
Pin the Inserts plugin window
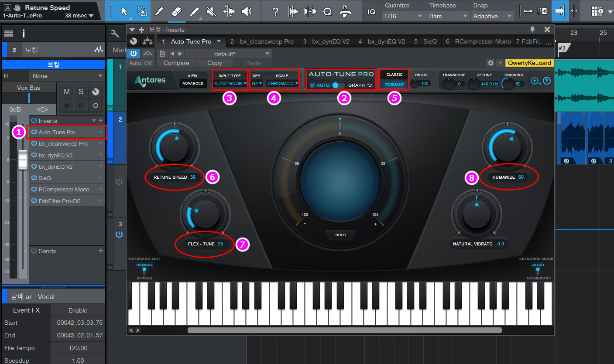tap(532, 29)
